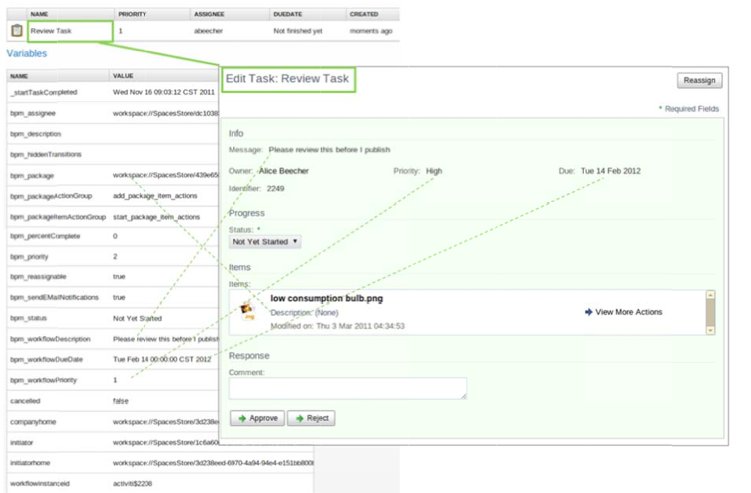The height and width of the screenshot is (493, 751).
Task: Click the NAME header in Variables table
Action: pyautogui.click(x=19, y=75)
